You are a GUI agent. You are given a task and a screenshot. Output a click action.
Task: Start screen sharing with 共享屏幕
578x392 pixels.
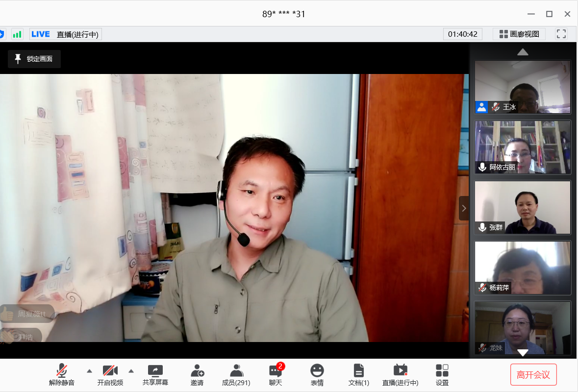tap(155, 375)
